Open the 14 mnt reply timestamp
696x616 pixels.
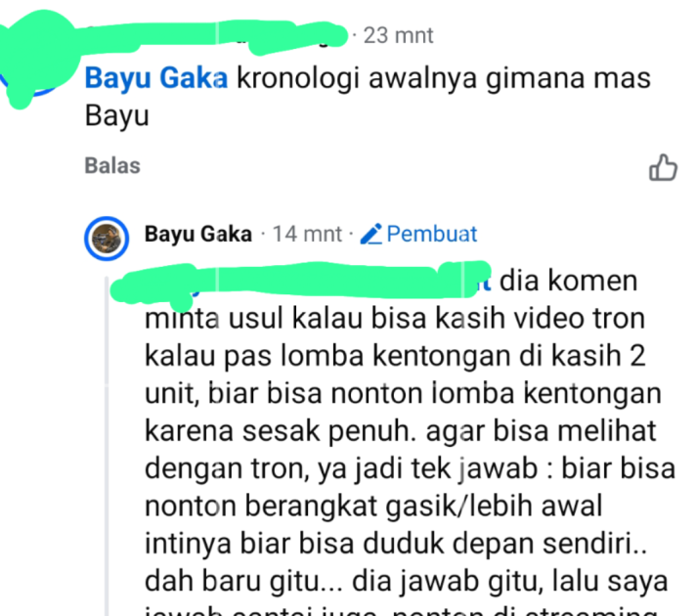tap(307, 234)
